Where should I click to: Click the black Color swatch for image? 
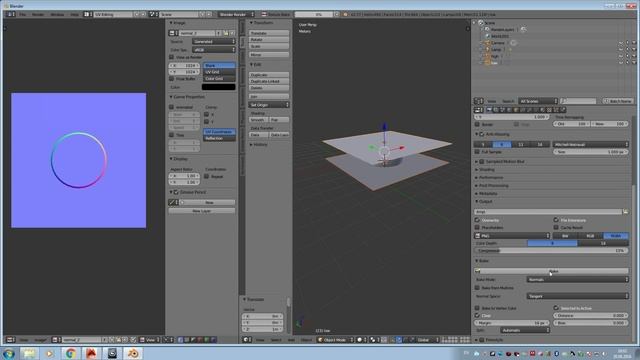(x=218, y=87)
